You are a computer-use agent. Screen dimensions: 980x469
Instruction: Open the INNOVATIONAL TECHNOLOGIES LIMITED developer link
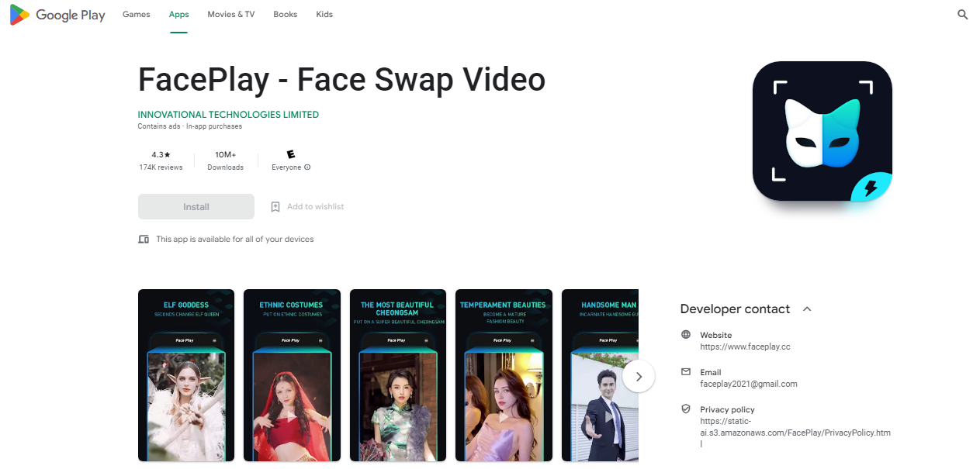coord(228,114)
